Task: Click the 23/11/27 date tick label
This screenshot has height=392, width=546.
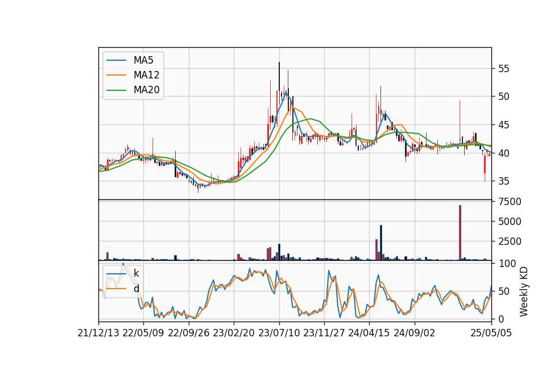Action: tap(324, 333)
